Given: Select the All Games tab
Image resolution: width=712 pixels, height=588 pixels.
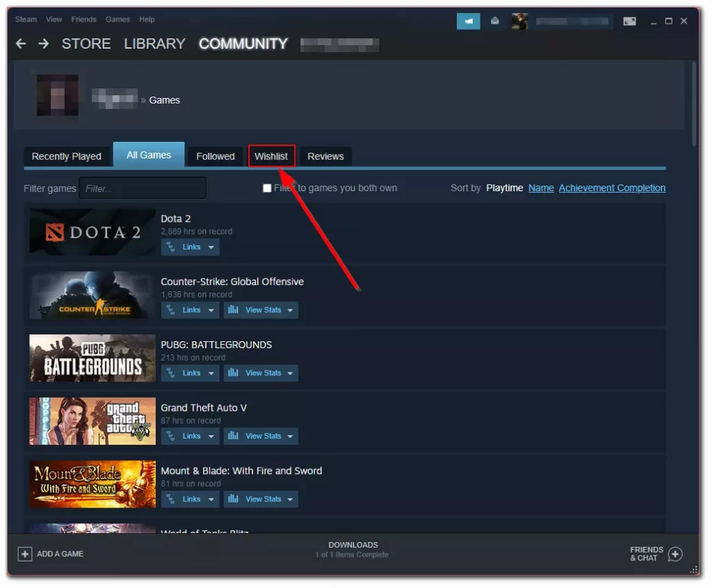Looking at the screenshot, I should [x=149, y=155].
